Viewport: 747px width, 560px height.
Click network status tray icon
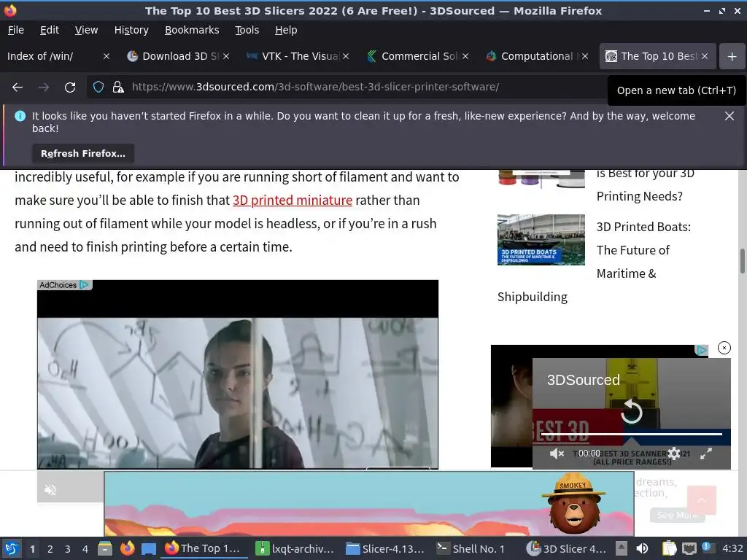(689, 548)
